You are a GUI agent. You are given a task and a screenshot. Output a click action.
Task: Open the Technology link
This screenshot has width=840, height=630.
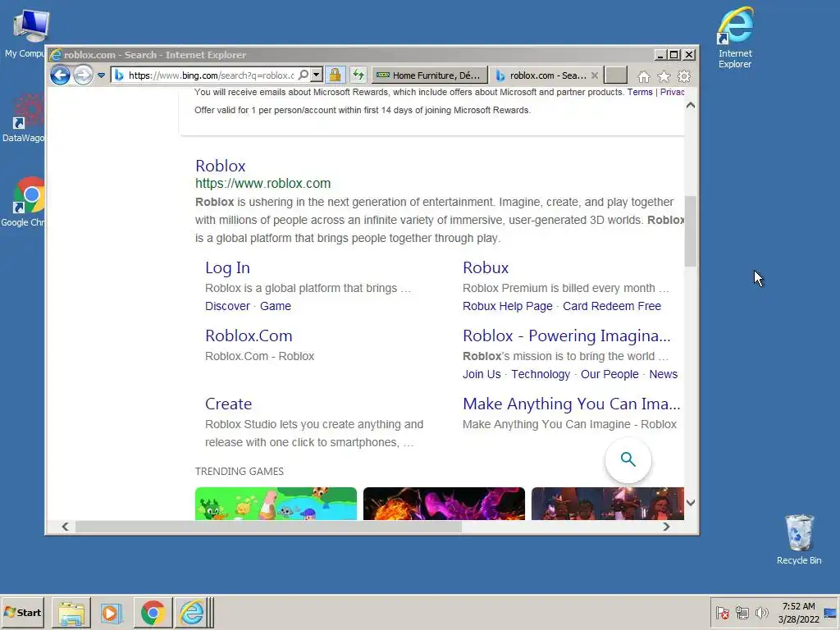541,374
